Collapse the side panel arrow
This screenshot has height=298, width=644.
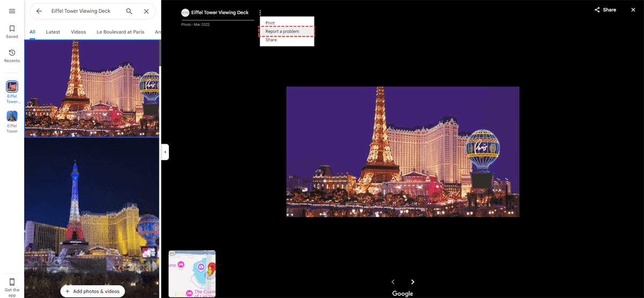tap(165, 152)
